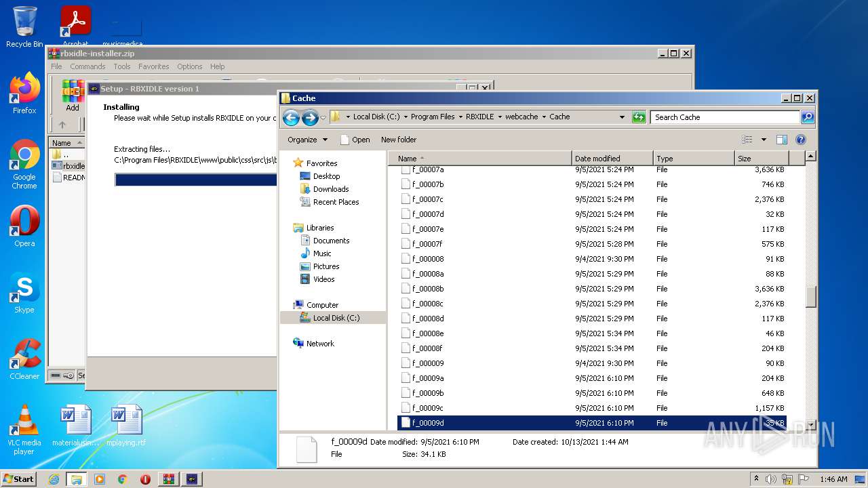Expand the Local Disk (C:) breadcrumb arrow
Image resolution: width=868 pixels, height=488 pixels.
pos(406,117)
